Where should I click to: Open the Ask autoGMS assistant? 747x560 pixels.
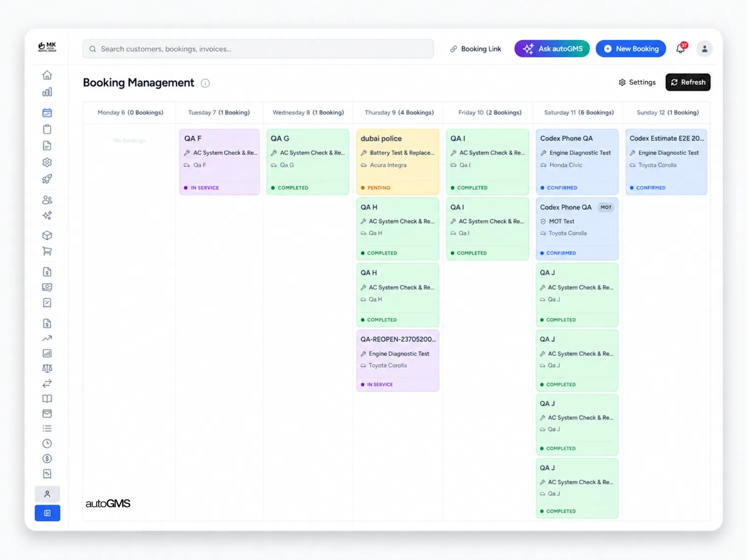click(x=552, y=49)
